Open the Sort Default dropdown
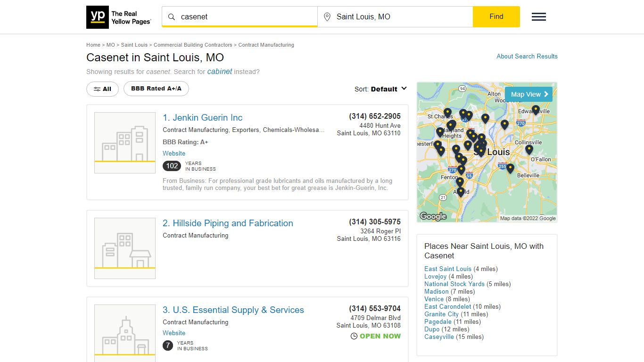This screenshot has height=362, width=644. 380,89
